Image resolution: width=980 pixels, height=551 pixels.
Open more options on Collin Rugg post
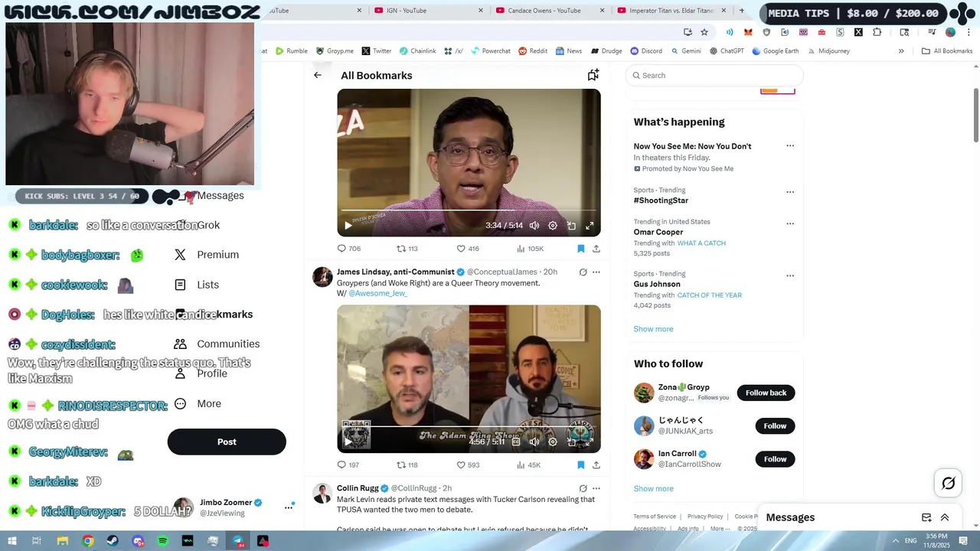pos(596,488)
